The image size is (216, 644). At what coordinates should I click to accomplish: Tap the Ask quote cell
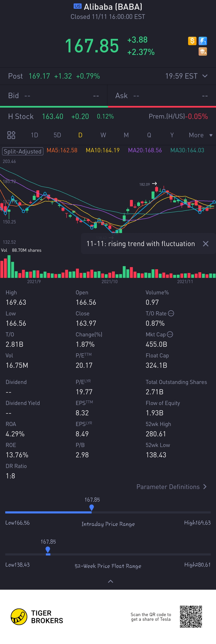162,95
